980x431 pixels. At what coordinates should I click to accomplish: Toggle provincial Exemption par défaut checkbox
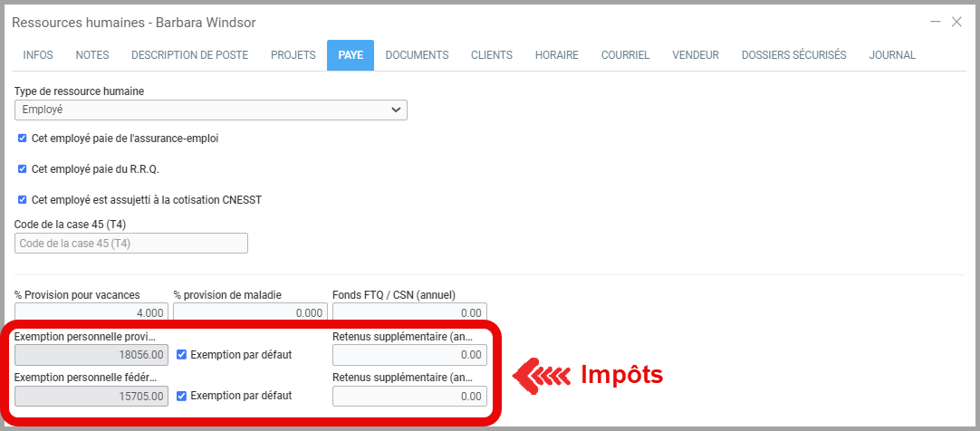pyautogui.click(x=182, y=355)
